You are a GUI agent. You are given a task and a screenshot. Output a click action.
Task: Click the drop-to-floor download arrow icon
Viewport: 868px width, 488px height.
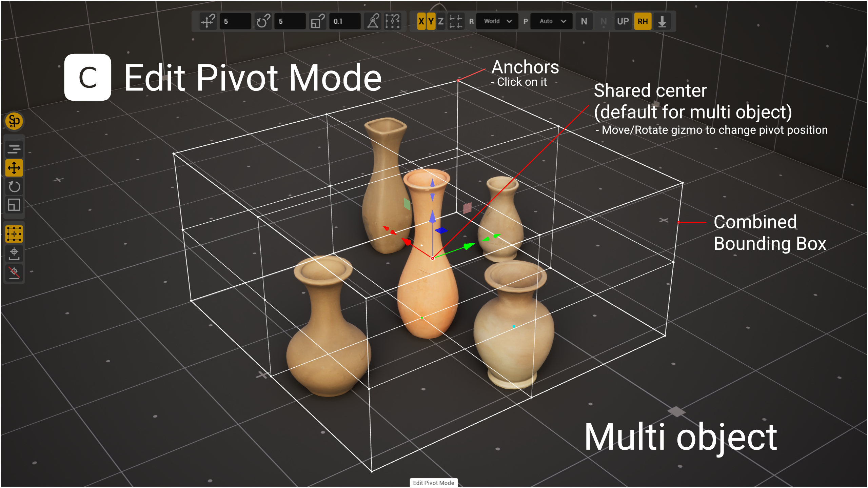tap(662, 21)
